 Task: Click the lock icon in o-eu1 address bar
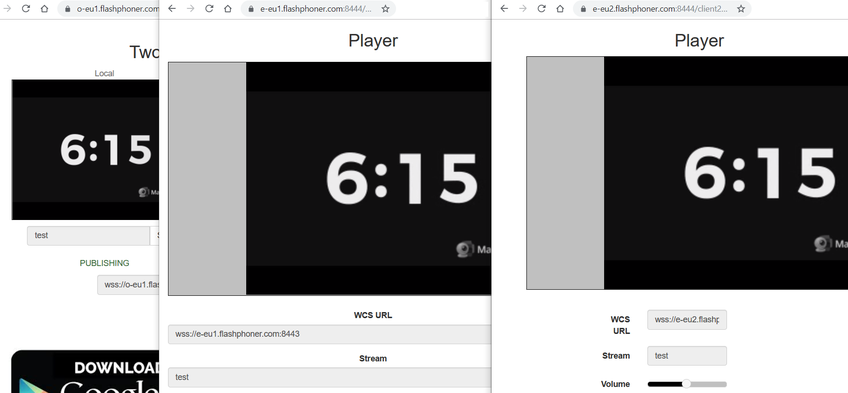point(68,9)
